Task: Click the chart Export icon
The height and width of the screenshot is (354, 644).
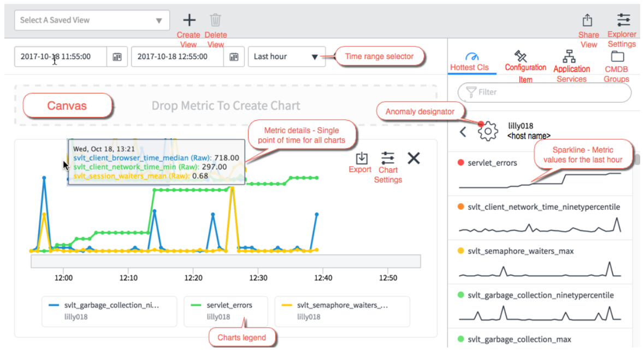Action: (x=362, y=158)
